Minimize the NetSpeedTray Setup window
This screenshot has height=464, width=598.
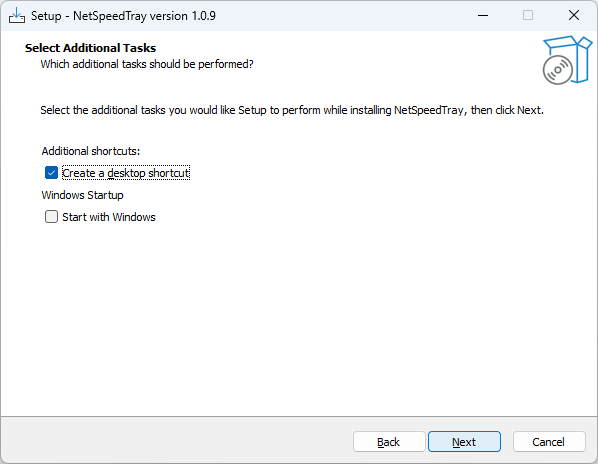[483, 16]
